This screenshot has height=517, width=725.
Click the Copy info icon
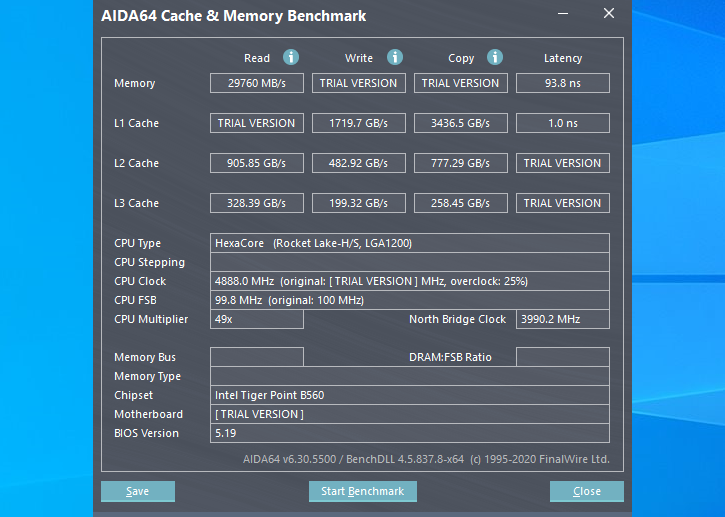click(x=495, y=57)
